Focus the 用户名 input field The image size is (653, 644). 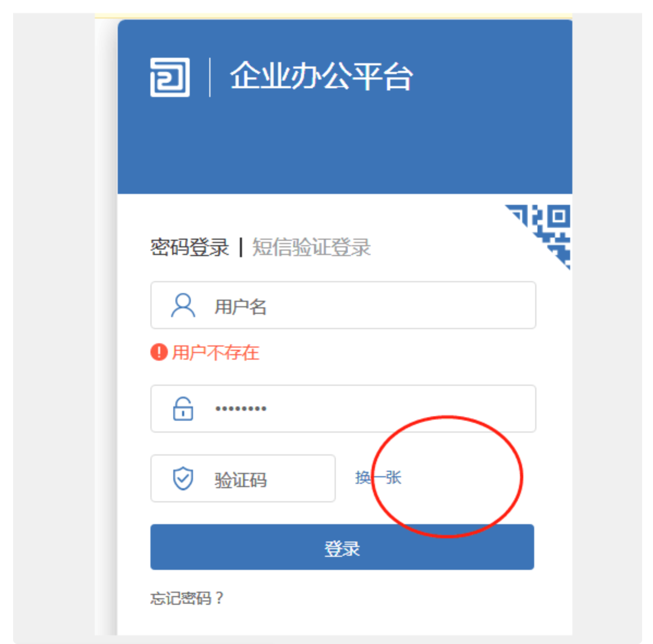click(x=343, y=305)
